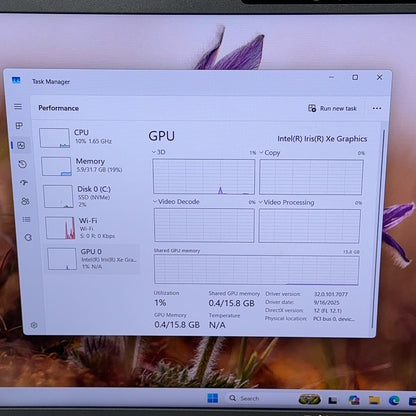Image resolution: width=416 pixels, height=416 pixels.
Task: Open the Services sidebar icon
Action: [x=28, y=237]
